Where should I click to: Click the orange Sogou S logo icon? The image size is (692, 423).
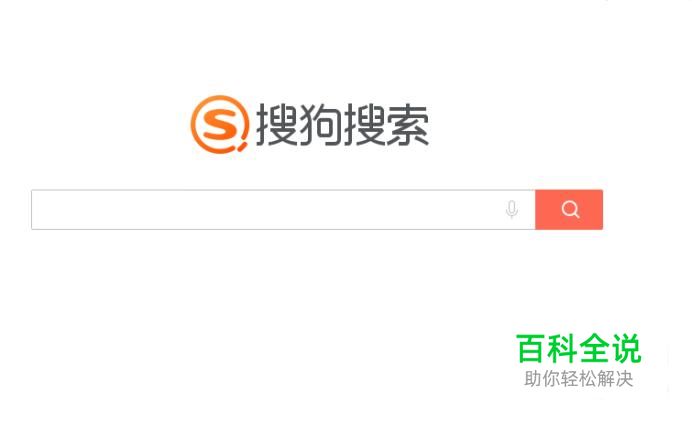click(x=220, y=125)
